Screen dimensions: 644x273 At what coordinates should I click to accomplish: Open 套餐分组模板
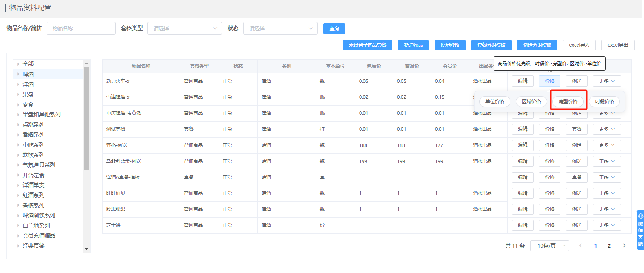[491, 45]
